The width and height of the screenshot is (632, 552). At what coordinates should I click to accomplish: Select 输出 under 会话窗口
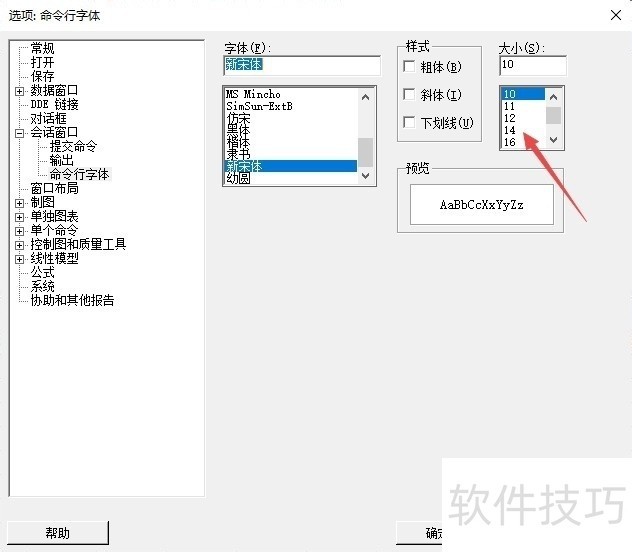62,160
